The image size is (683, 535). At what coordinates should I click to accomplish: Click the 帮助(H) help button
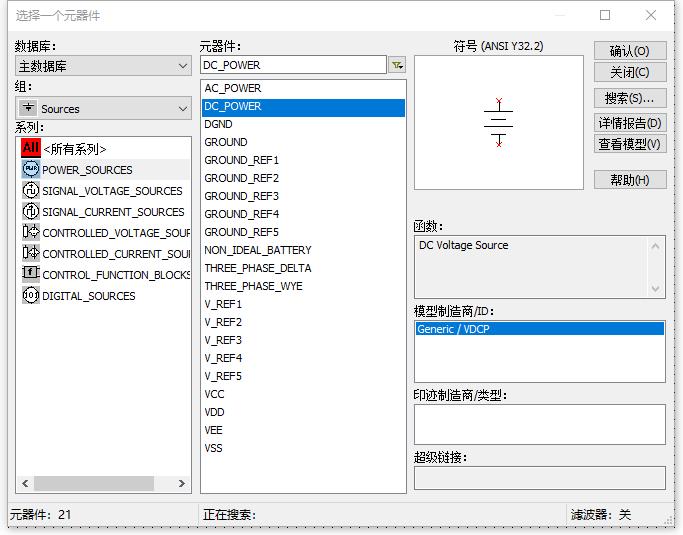click(630, 179)
